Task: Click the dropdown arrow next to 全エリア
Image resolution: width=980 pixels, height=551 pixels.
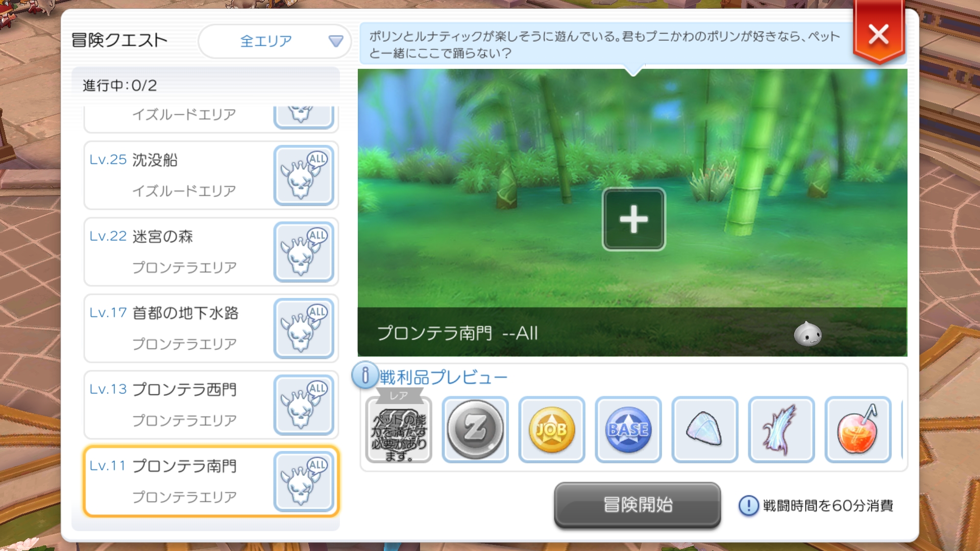Action: [335, 41]
